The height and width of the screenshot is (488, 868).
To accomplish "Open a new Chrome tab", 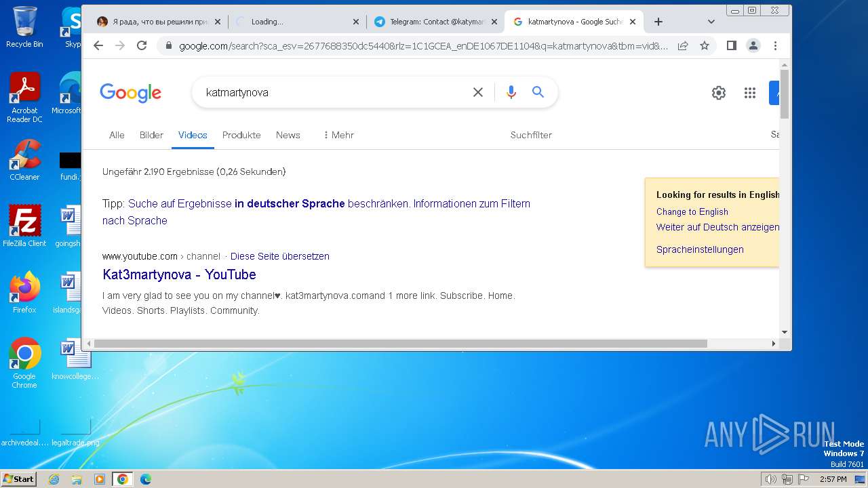I will 658,22.
